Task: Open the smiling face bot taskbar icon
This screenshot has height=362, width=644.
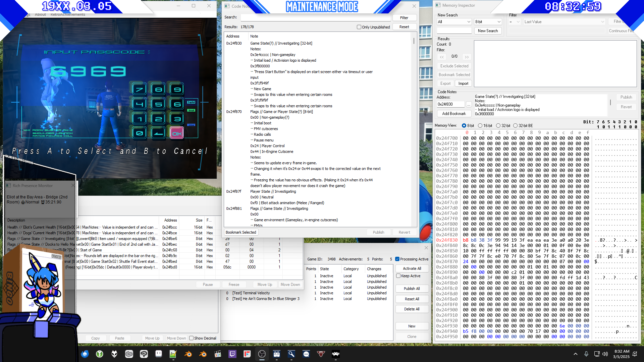Action: 277,354
